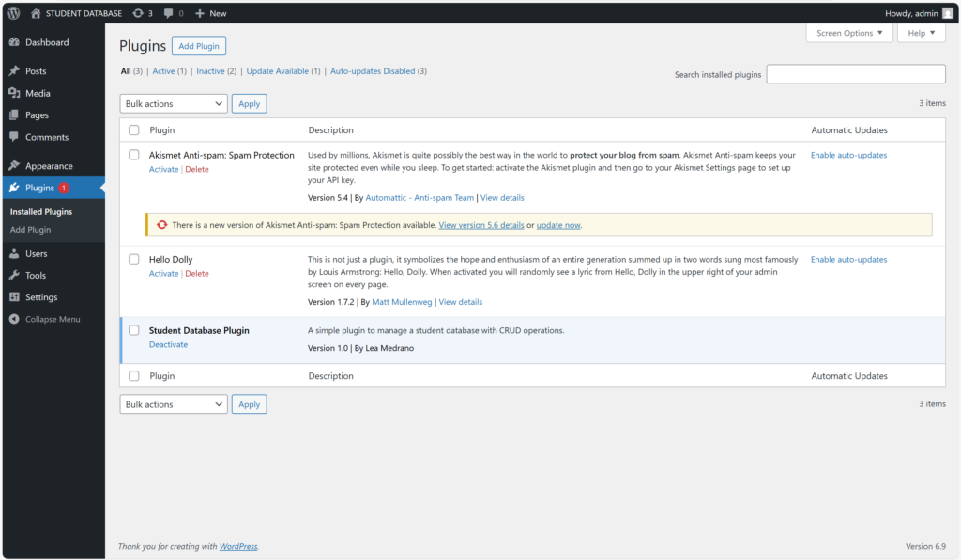Screen dimensions: 961x560
Task: Click the Dashboard icon in sidebar
Action: point(14,42)
